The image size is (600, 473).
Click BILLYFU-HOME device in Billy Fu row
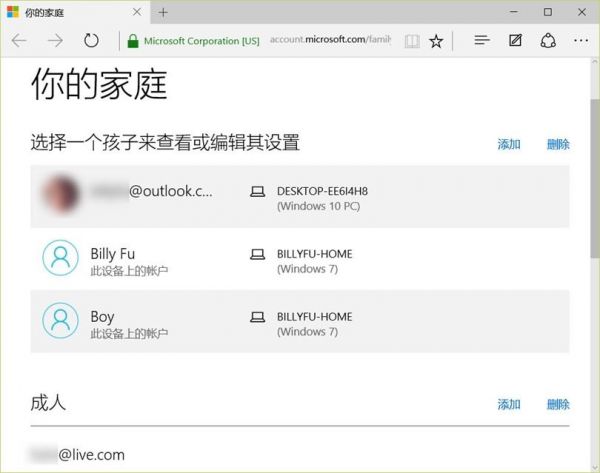coord(315,254)
